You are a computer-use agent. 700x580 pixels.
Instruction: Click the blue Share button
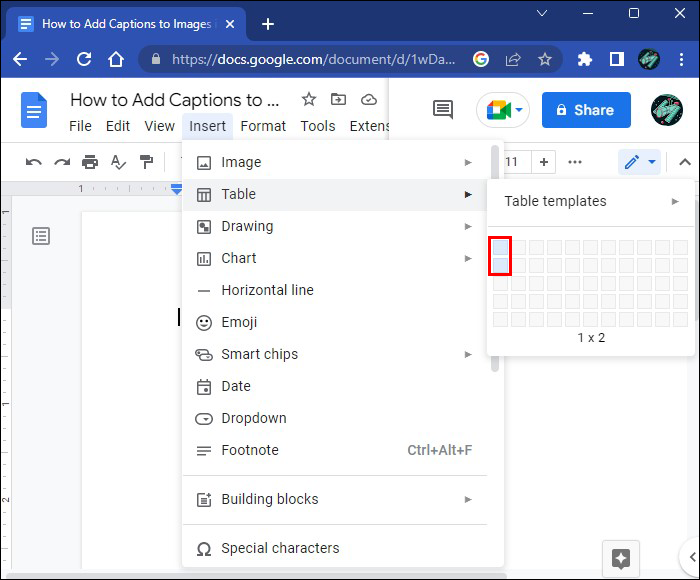586,110
